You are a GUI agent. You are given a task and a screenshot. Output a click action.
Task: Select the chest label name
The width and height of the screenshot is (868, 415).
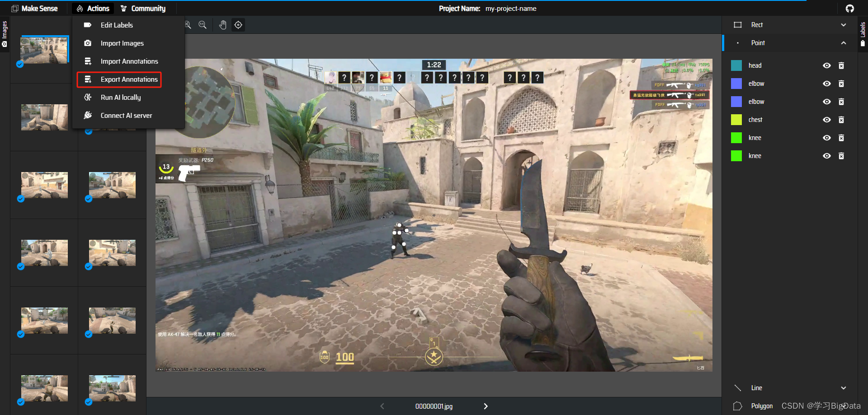(755, 120)
